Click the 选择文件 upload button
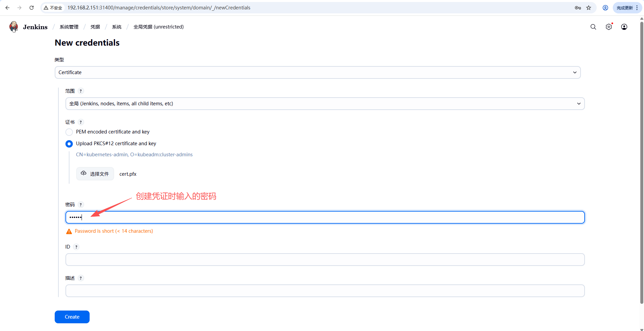 pyautogui.click(x=95, y=174)
